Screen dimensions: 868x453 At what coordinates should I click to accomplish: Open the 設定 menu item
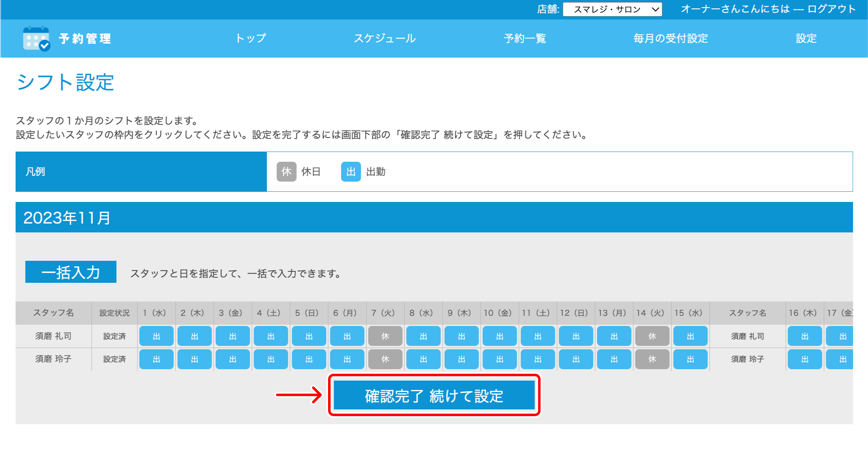(x=806, y=39)
